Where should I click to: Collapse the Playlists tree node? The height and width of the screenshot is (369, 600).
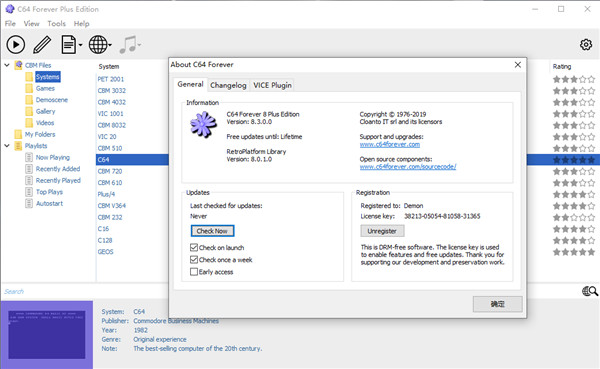coord(7,146)
